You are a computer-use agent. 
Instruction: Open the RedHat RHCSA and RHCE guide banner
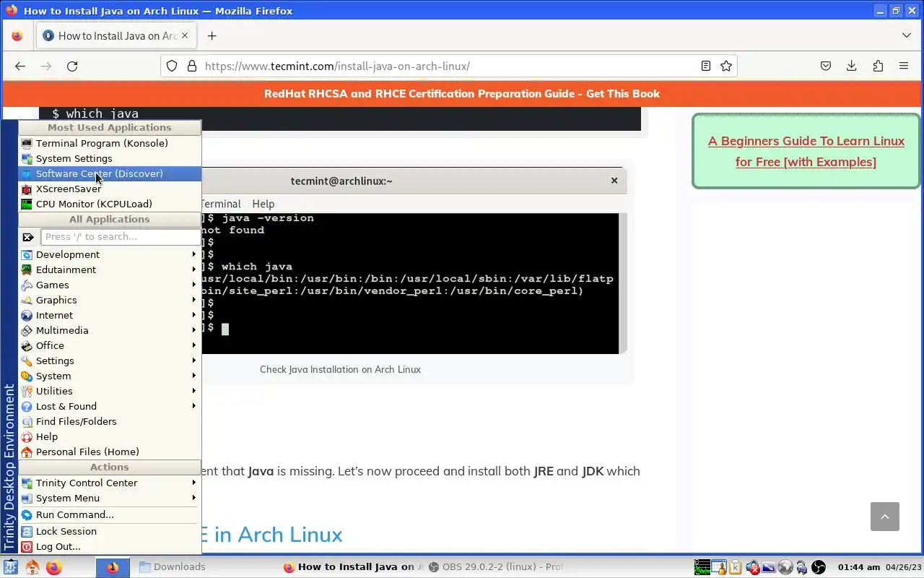462,93
